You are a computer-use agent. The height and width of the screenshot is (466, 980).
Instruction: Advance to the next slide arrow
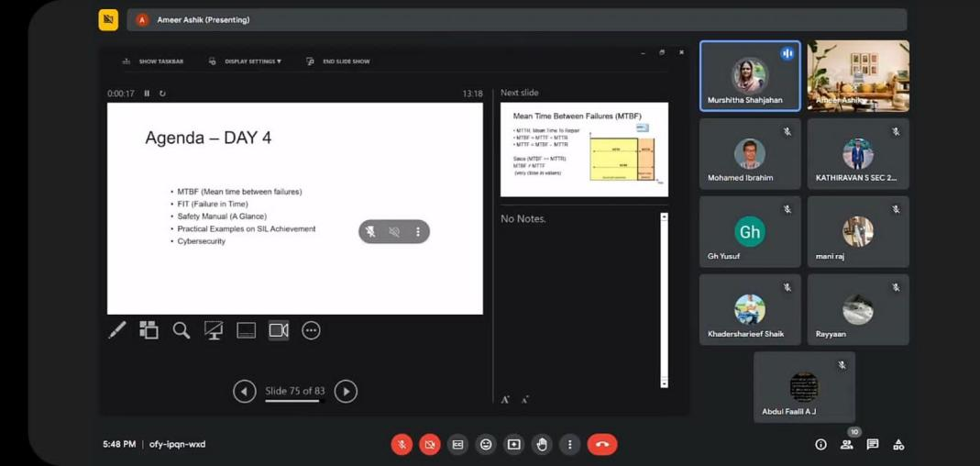pyautogui.click(x=346, y=392)
